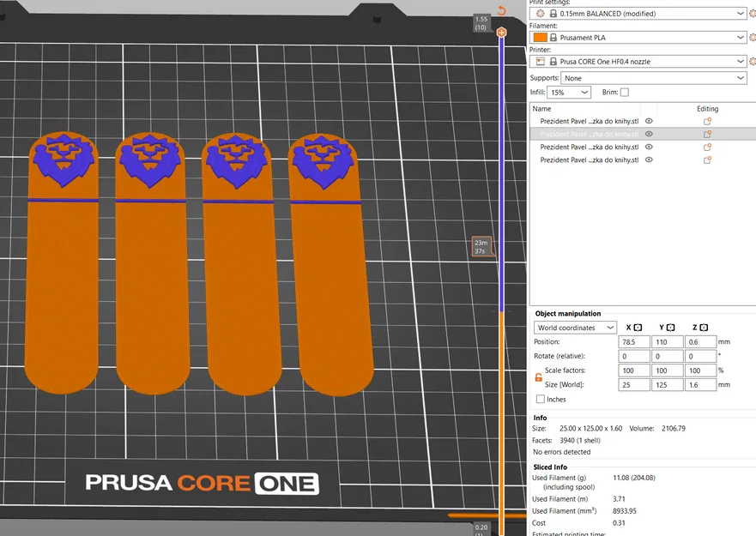Open the World coordinates dropdown

575,328
